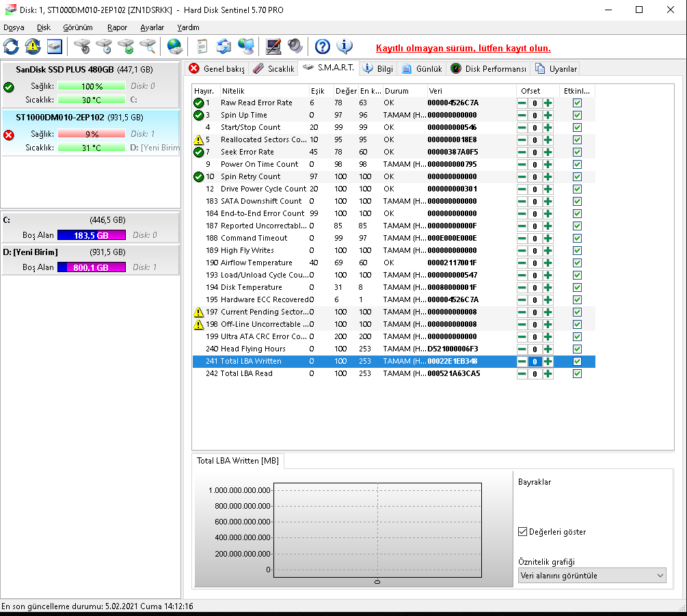Click the red X health icon for ST1000DM010
This screenshot has height=616, width=687.
8,135
